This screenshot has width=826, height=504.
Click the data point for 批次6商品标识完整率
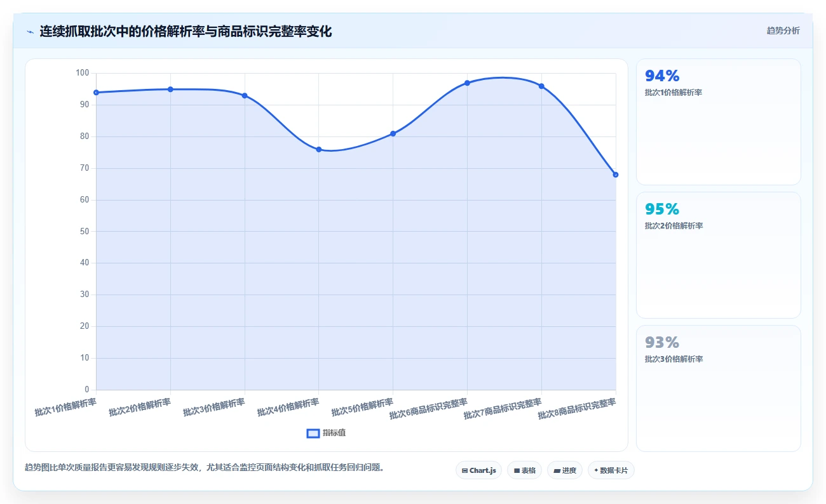[x=467, y=83]
